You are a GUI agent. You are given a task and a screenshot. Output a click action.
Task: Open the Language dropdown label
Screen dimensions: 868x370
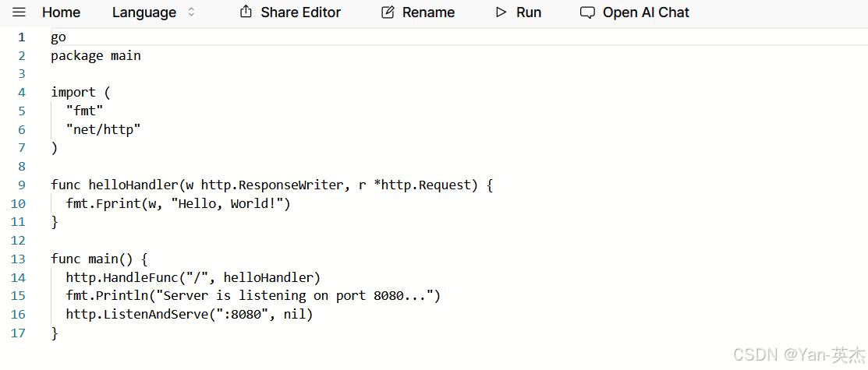(144, 12)
